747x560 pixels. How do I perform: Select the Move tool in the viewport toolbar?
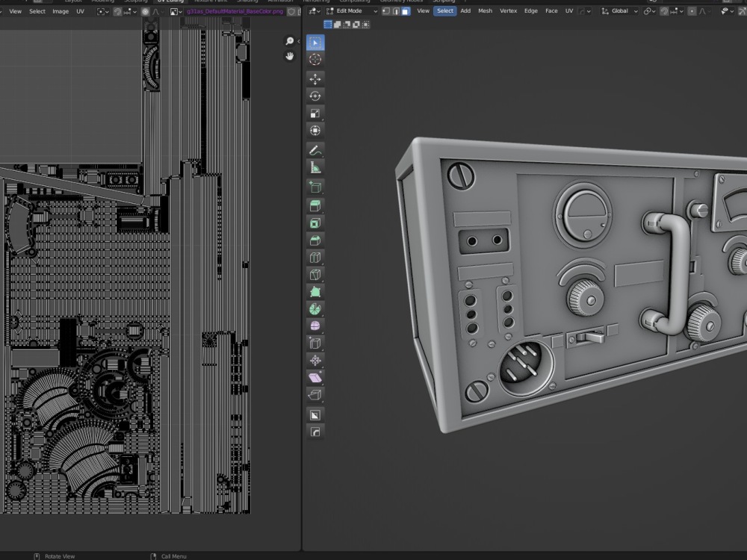[x=314, y=78]
